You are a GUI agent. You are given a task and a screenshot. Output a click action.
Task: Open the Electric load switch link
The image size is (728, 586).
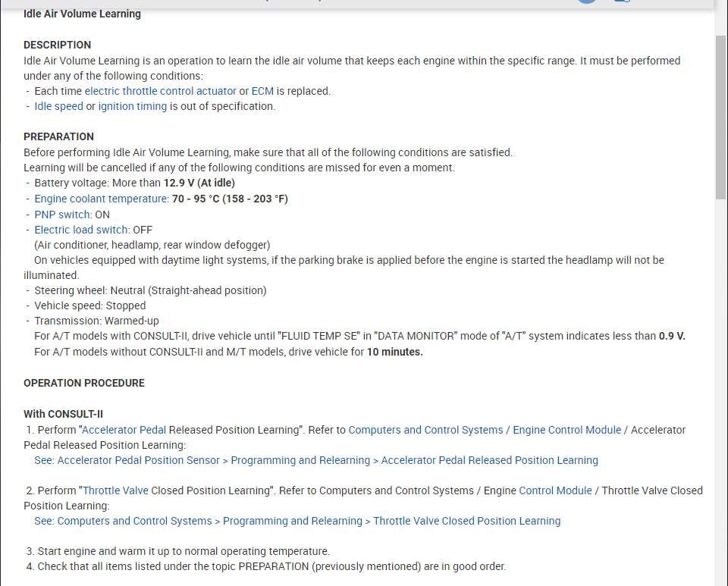point(82,230)
